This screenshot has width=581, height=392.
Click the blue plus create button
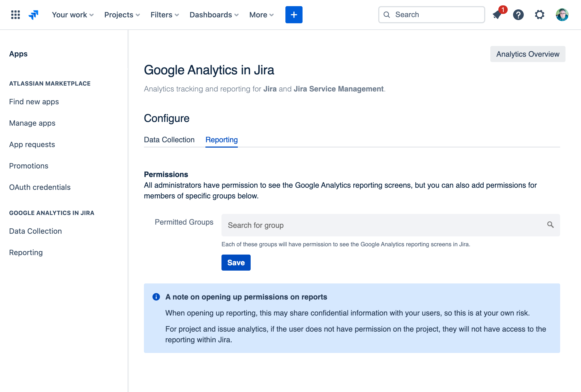point(294,15)
